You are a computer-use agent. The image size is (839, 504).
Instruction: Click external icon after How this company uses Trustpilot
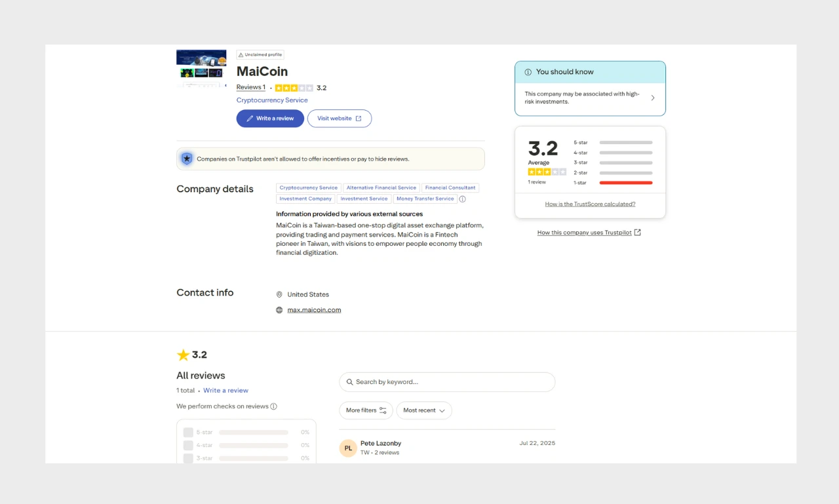coord(638,233)
